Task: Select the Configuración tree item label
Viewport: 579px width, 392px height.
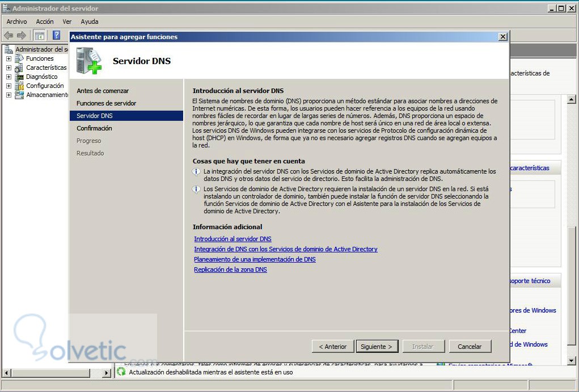Action: 45,86
